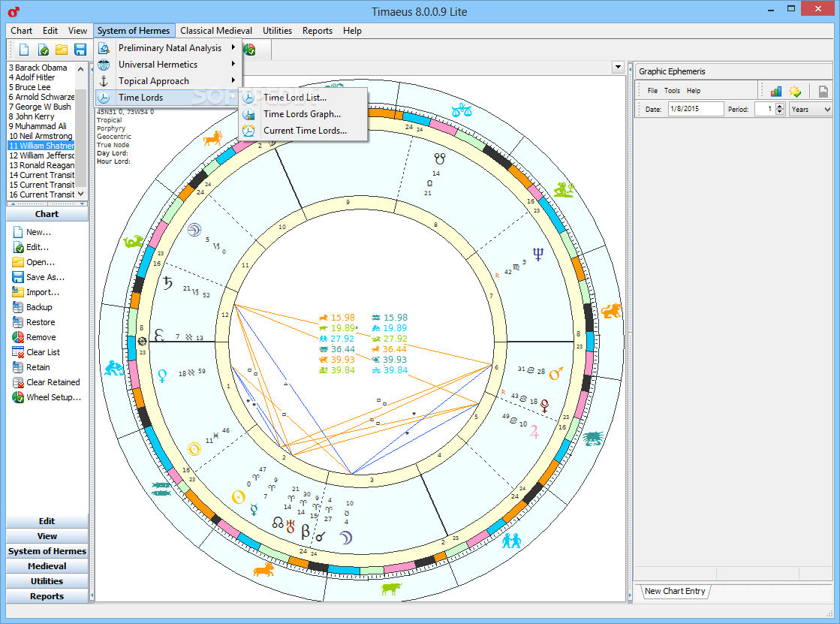Viewport: 840px width, 624px height.
Task: Click the Date field showing 1/8/2015
Action: 696,109
